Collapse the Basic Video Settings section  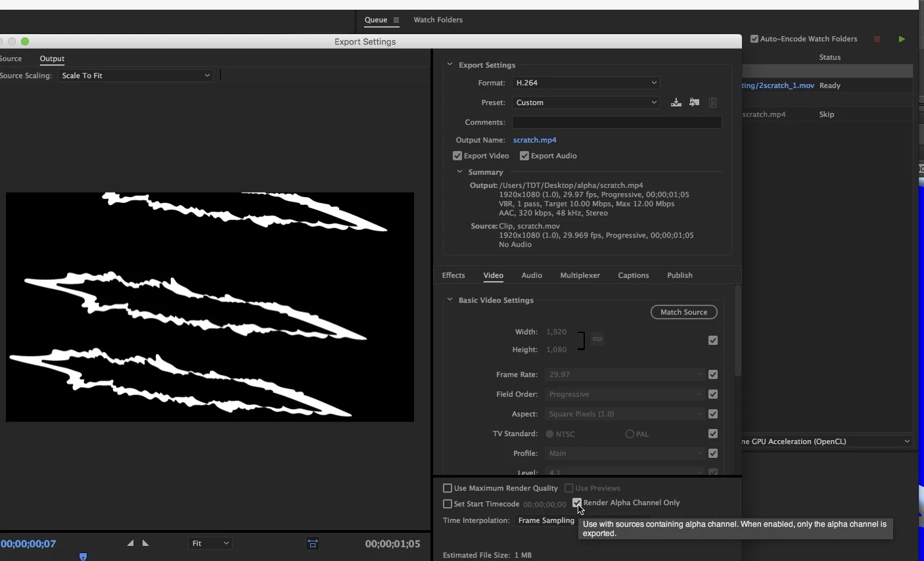[450, 300]
